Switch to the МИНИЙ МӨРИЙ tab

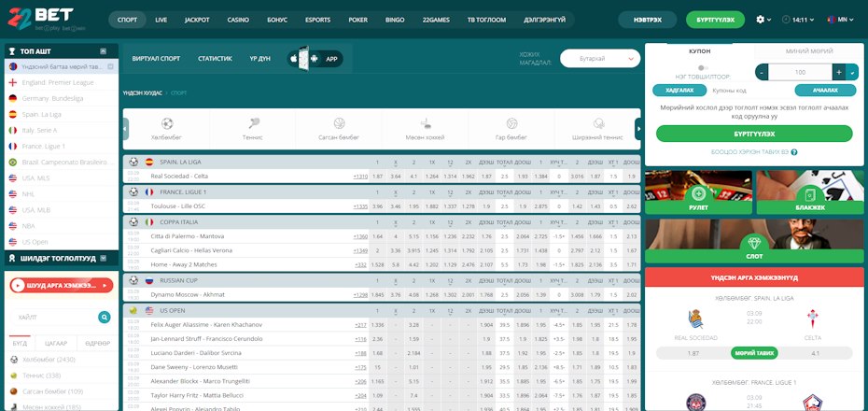click(x=809, y=51)
